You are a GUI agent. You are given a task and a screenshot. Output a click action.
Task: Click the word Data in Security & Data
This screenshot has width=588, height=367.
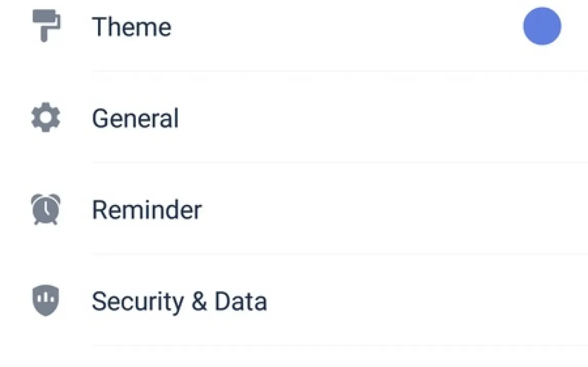241,301
